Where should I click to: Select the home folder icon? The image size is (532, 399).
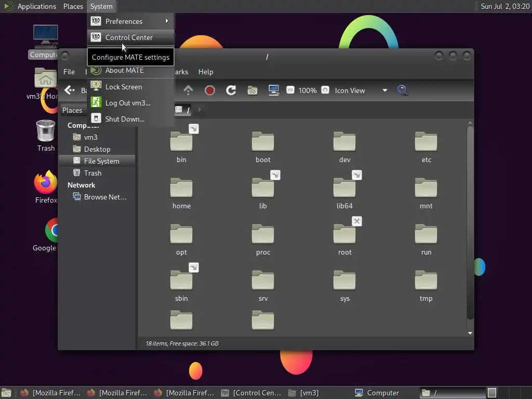(x=181, y=187)
